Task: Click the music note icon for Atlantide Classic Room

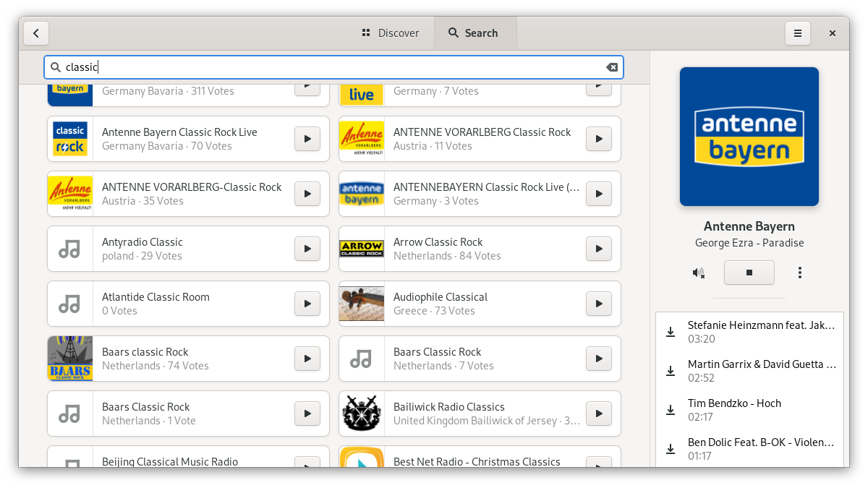Action: click(70, 304)
